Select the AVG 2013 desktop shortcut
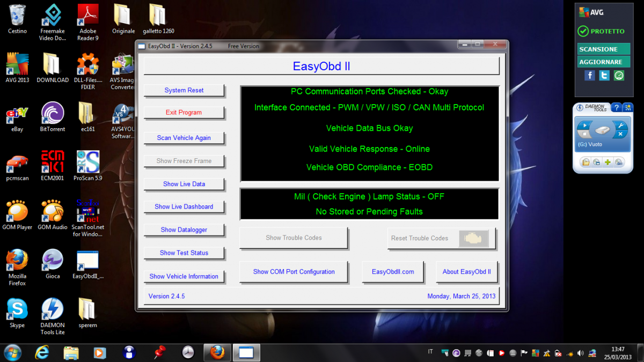644x362 pixels. click(x=17, y=68)
